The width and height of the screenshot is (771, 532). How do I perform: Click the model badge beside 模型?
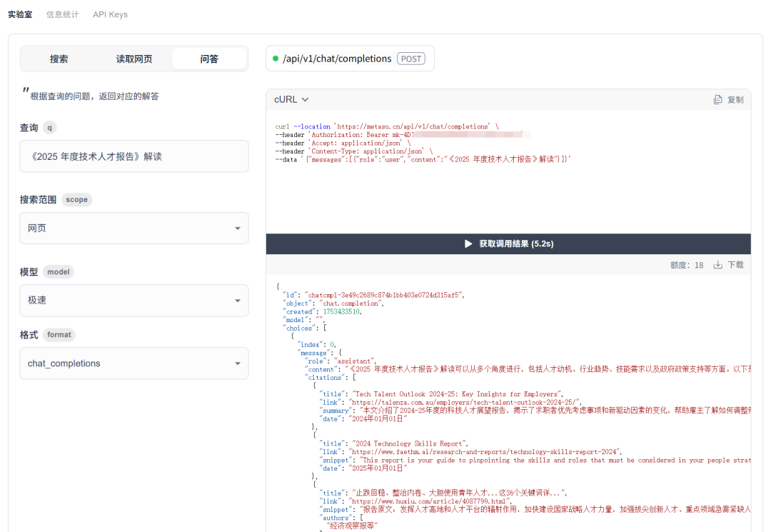58,271
